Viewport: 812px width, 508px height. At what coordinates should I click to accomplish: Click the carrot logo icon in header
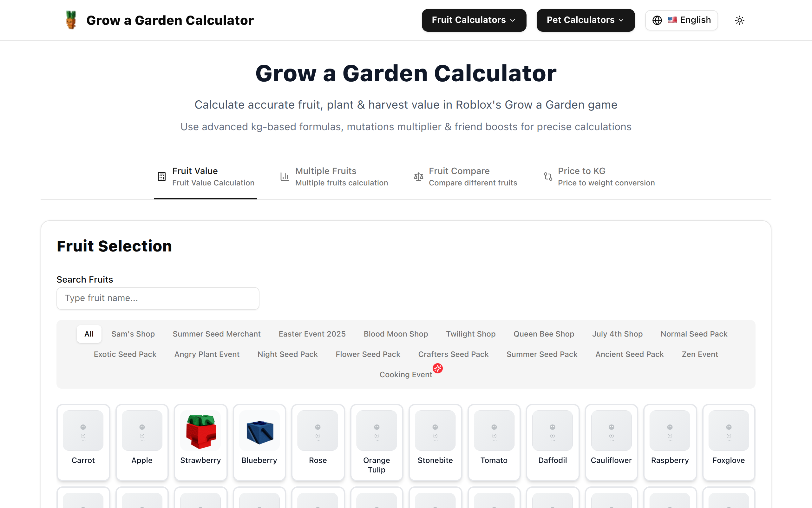tap(71, 20)
